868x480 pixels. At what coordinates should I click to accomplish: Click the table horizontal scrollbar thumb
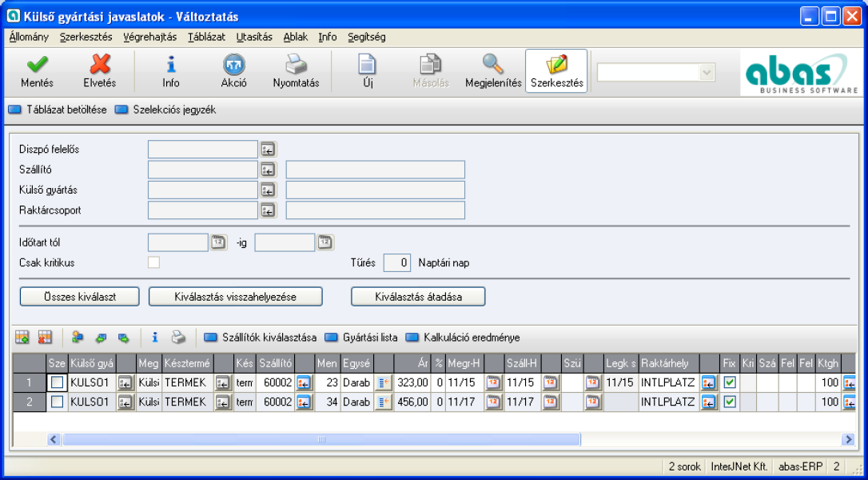tap(321, 439)
